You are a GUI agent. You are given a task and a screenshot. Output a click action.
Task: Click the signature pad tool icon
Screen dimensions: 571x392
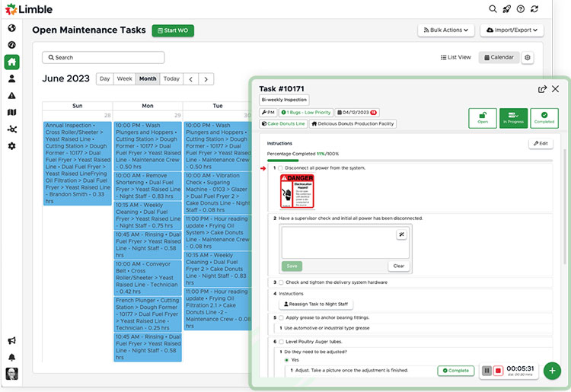pos(401,235)
